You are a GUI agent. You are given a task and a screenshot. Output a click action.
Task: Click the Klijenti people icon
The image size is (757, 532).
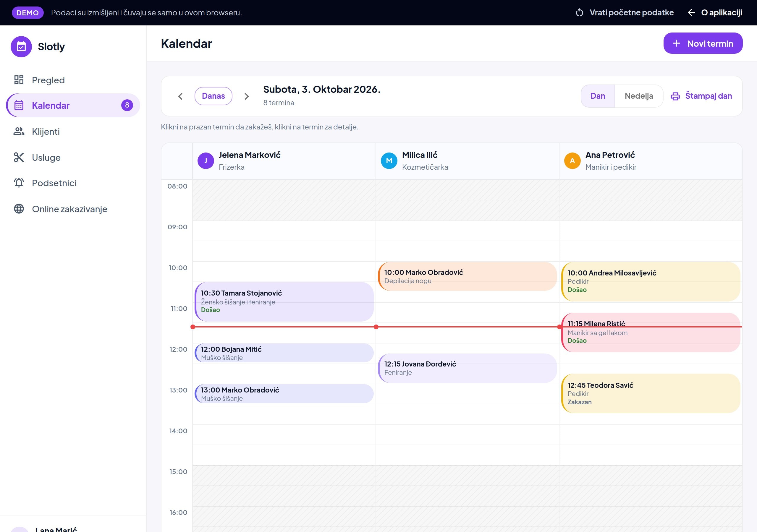[x=19, y=131]
